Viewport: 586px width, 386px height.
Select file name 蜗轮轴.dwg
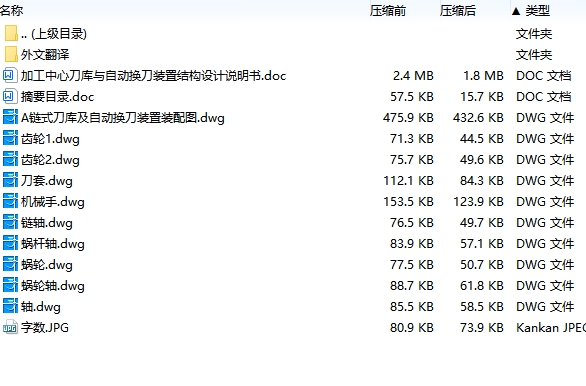pos(53,285)
